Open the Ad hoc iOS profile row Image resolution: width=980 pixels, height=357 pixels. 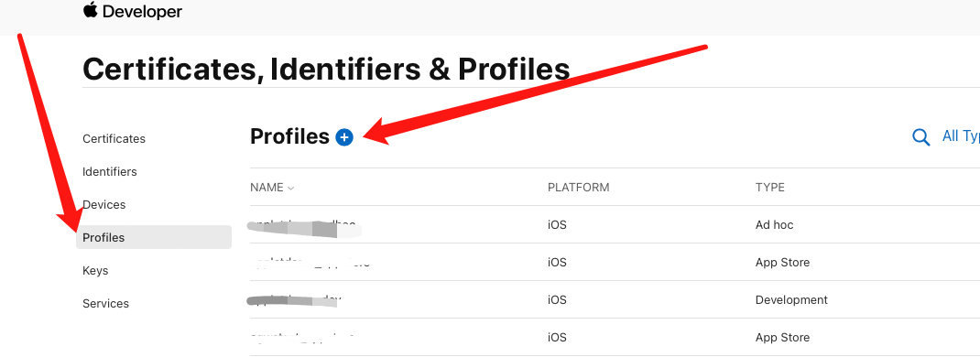[x=615, y=224]
